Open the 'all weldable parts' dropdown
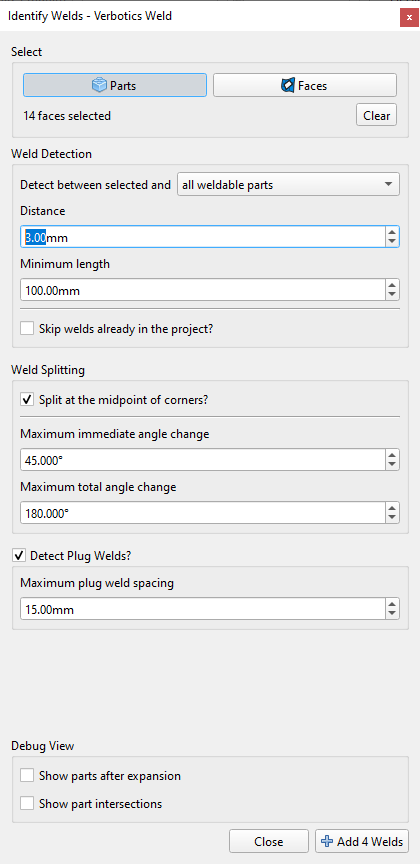420x864 pixels. (x=288, y=185)
